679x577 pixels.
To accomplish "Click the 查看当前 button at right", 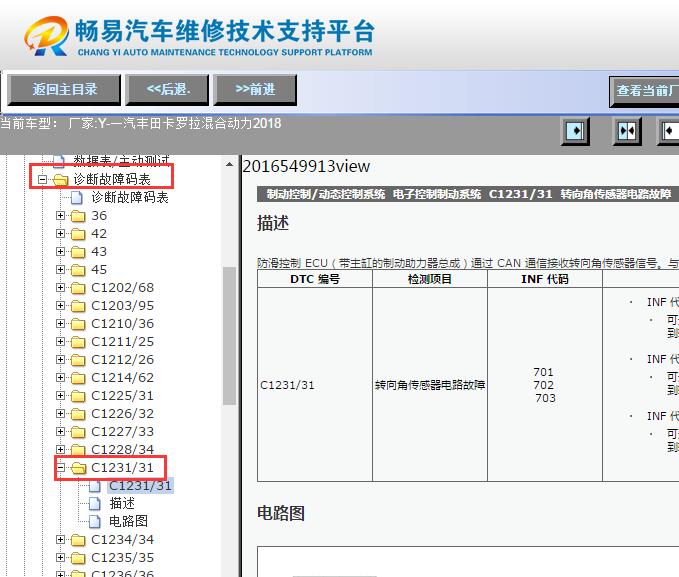I will (x=644, y=91).
